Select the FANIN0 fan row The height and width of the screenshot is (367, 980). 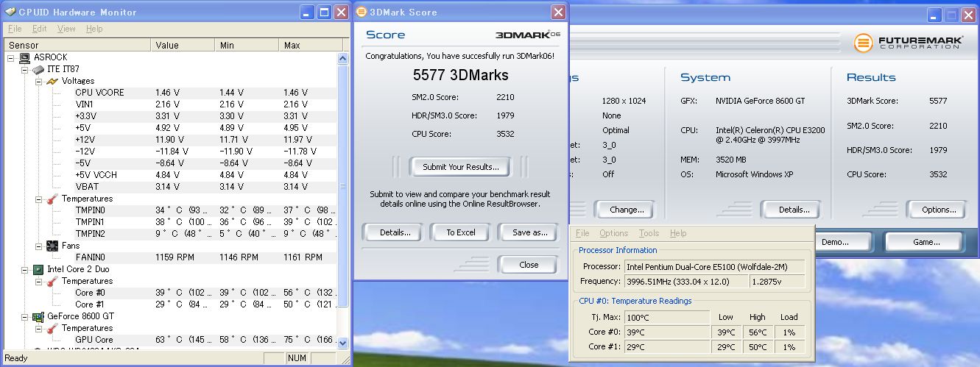[x=171, y=257]
